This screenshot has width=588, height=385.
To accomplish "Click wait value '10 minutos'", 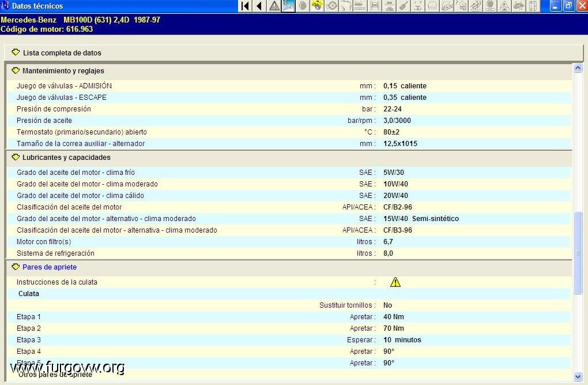I will pos(402,340).
